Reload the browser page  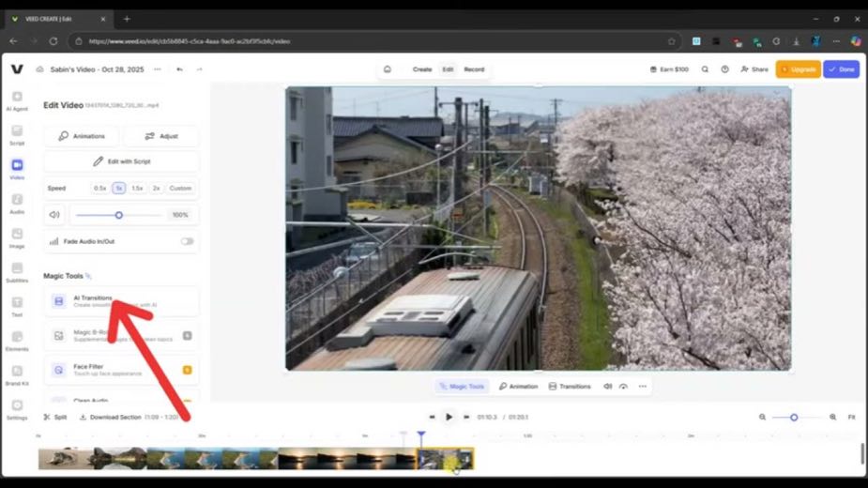(x=53, y=41)
